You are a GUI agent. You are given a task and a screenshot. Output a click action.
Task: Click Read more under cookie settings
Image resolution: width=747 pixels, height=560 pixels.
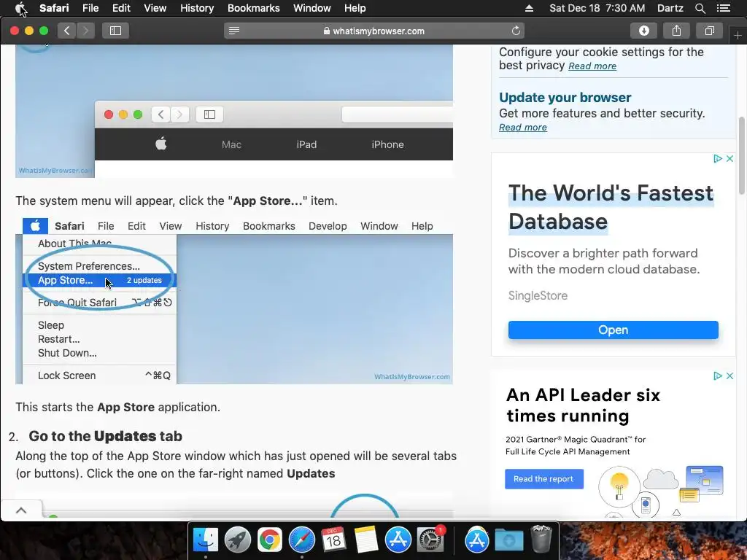(592, 66)
